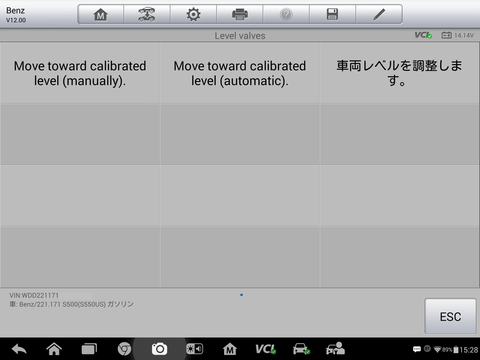Tap the battery voltage 14.14V indicator
Image resolution: width=480 pixels, height=360 pixels.
pyautogui.click(x=458, y=35)
